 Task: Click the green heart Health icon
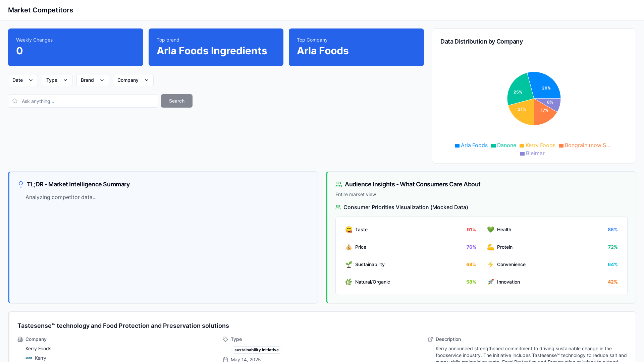[491, 230]
